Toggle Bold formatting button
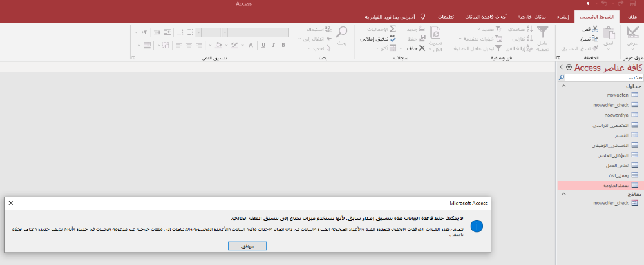The width and height of the screenshot is (644, 265). (283, 45)
